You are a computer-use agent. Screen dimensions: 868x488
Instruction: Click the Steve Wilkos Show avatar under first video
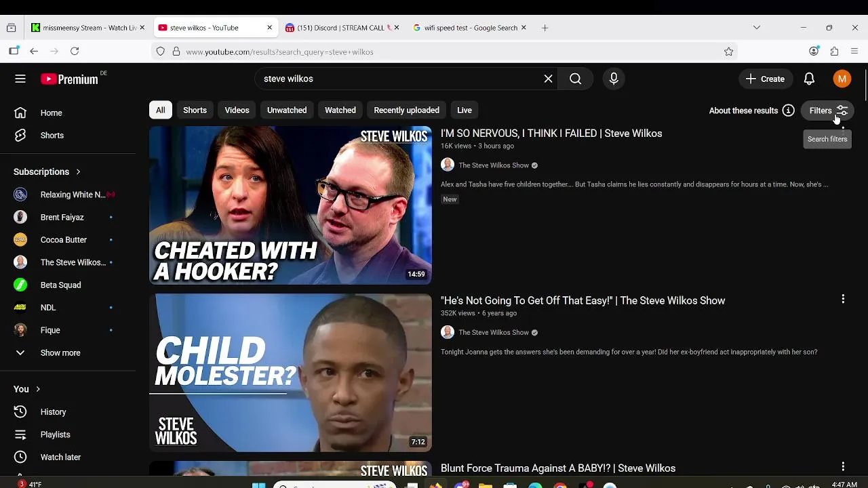448,165
